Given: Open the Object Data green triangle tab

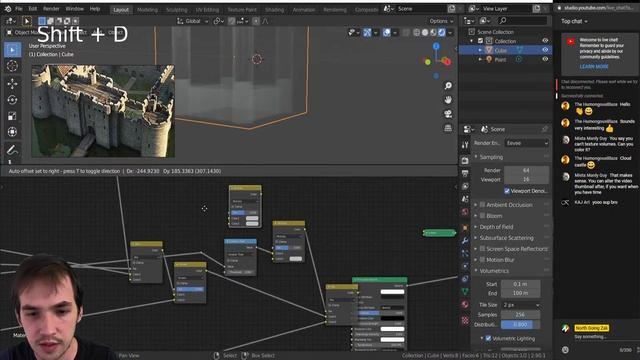Looking at the screenshot, I should point(465,291).
